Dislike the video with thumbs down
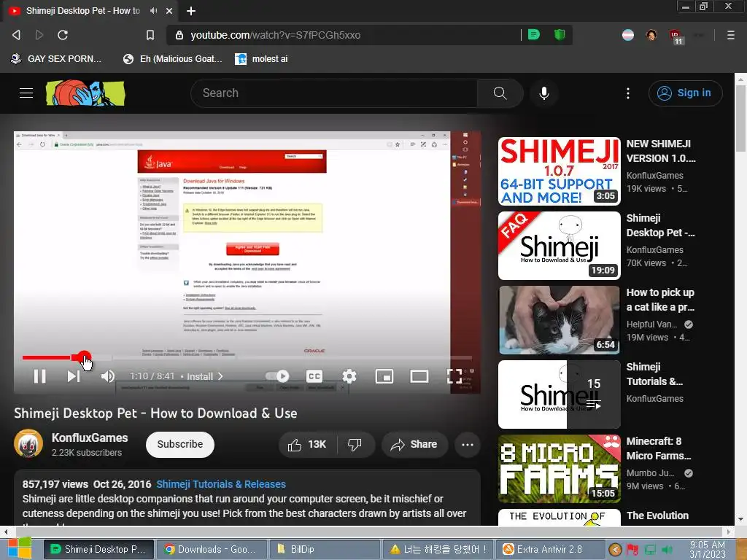This screenshot has height=560, width=747. (355, 444)
